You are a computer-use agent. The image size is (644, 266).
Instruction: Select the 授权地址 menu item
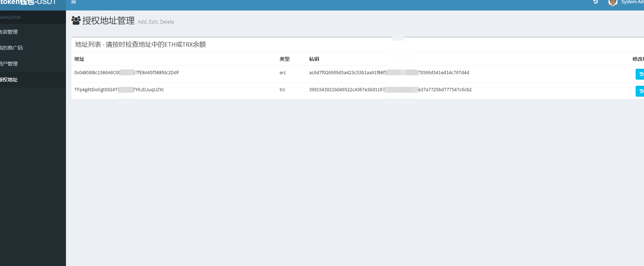click(33, 80)
